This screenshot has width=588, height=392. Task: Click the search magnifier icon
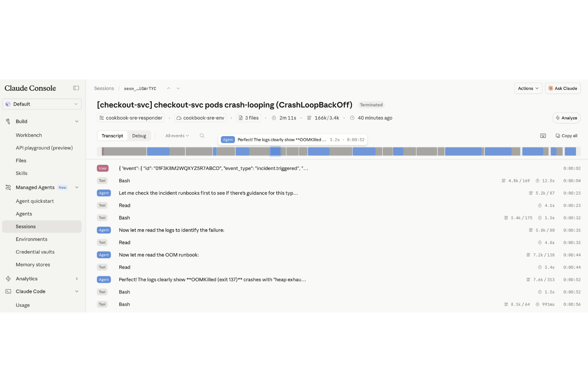pyautogui.click(x=202, y=136)
